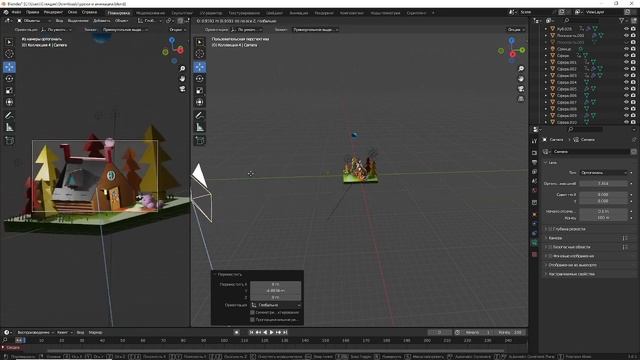Open the Воспроизведение timeline menu

tap(35, 332)
